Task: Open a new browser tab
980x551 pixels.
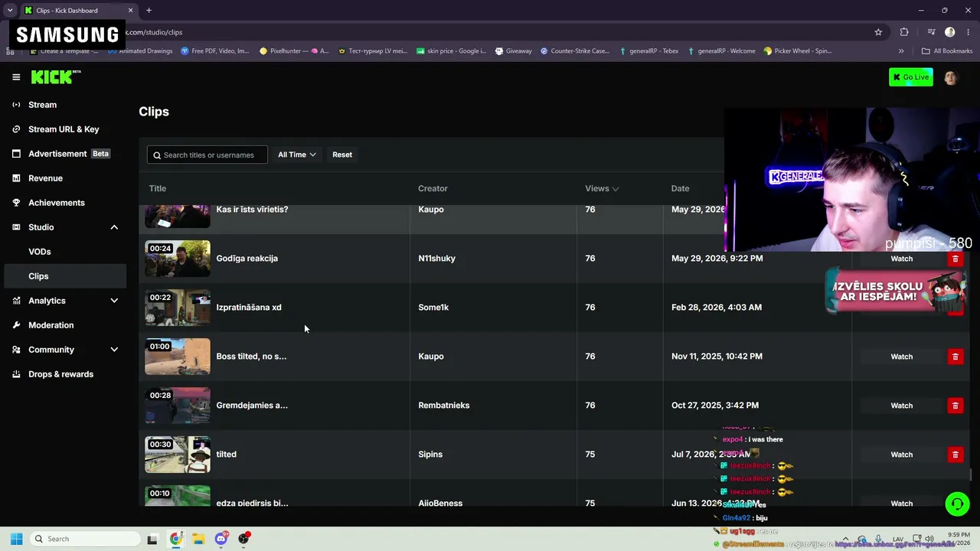Action: click(149, 11)
